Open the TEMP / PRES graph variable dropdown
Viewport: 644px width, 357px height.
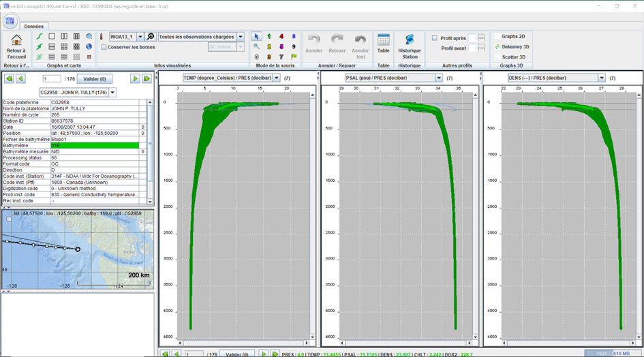(x=277, y=78)
